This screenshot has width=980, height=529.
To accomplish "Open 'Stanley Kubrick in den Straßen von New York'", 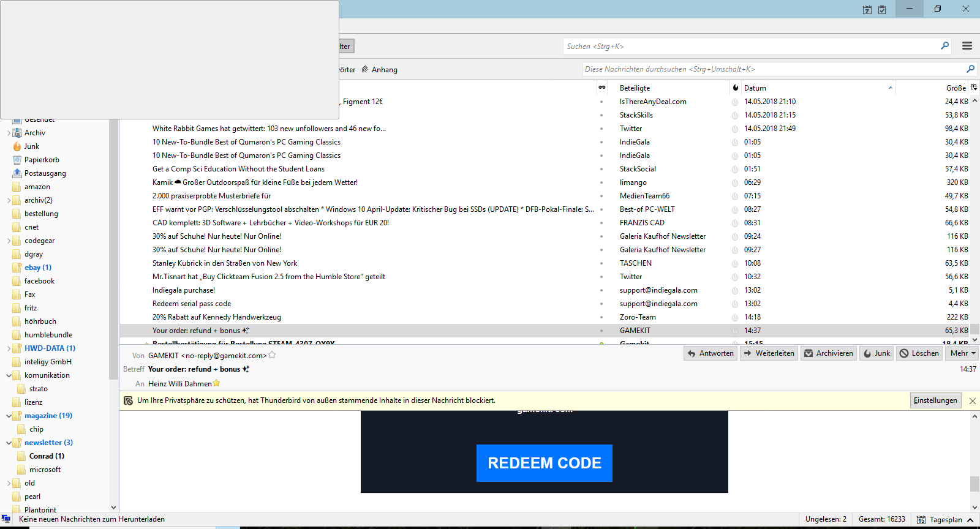I will click(225, 263).
